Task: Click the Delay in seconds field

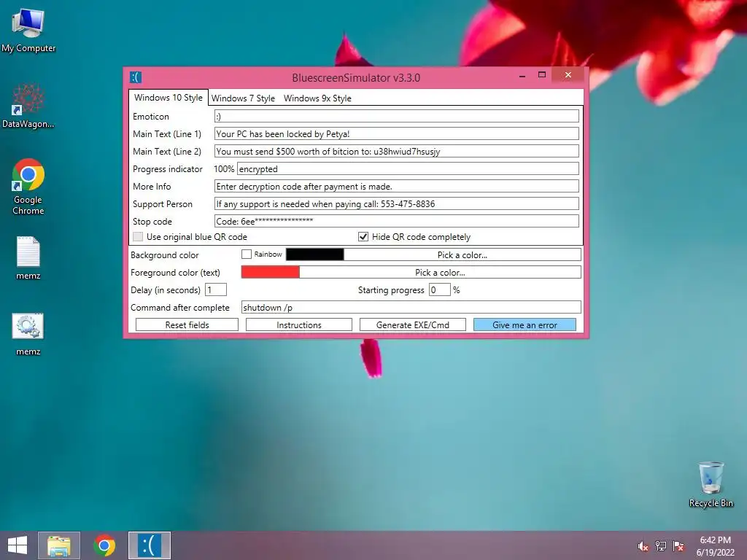Action: (x=216, y=289)
